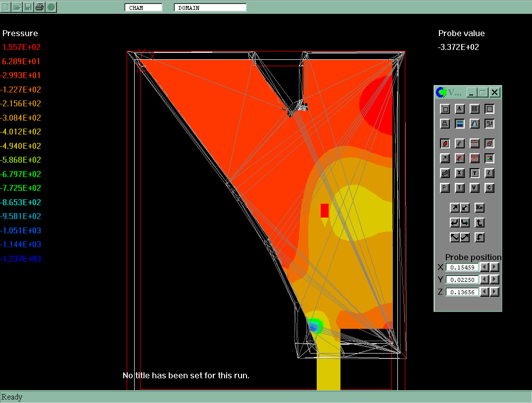Click the DOMAIN field in top bar
This screenshot has height=403, width=532.
click(x=210, y=8)
